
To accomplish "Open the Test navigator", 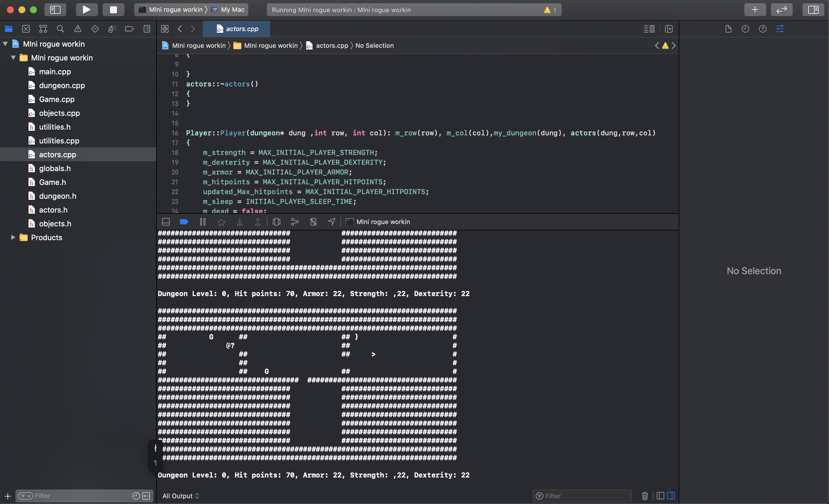I will 95,29.
